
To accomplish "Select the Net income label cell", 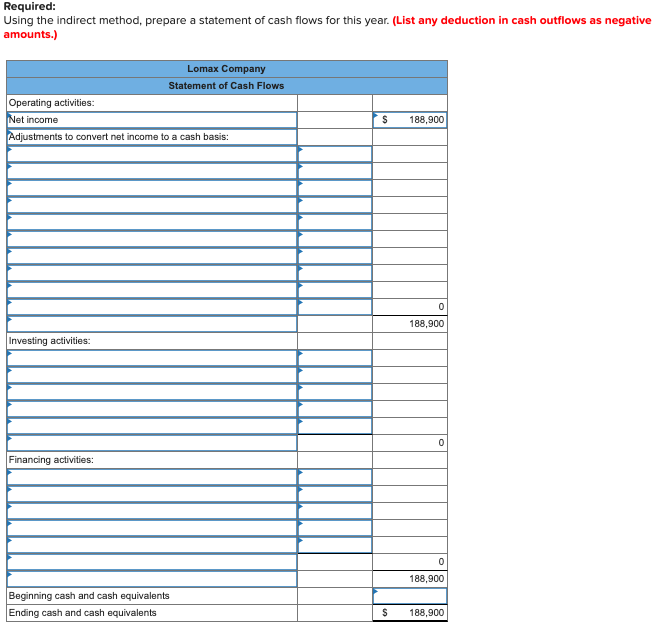I will tap(152, 120).
